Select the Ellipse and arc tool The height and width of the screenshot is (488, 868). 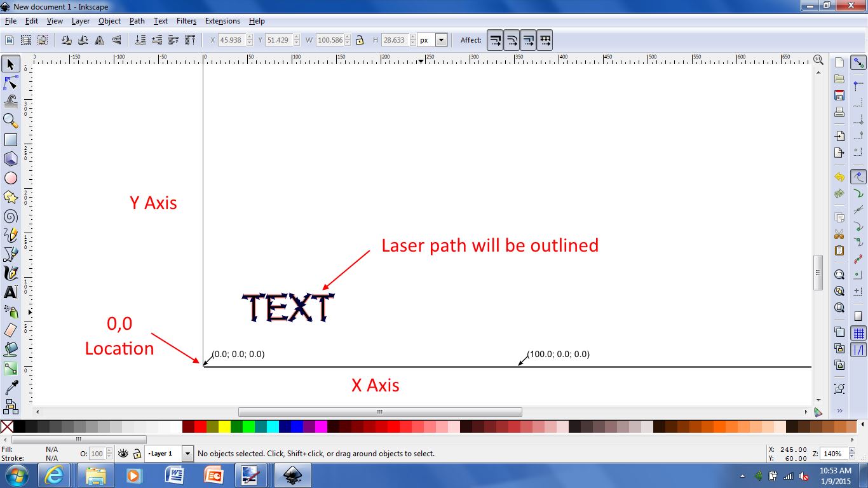tap(10, 178)
